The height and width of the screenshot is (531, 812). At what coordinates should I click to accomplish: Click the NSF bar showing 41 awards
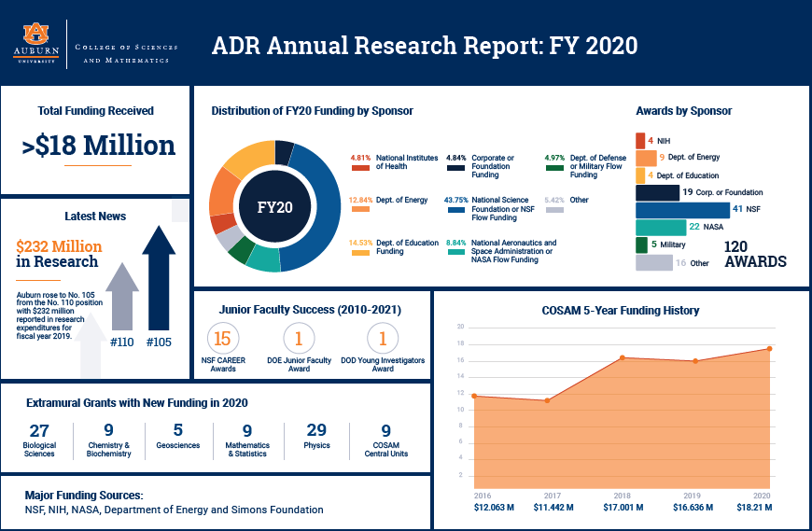[669, 210]
